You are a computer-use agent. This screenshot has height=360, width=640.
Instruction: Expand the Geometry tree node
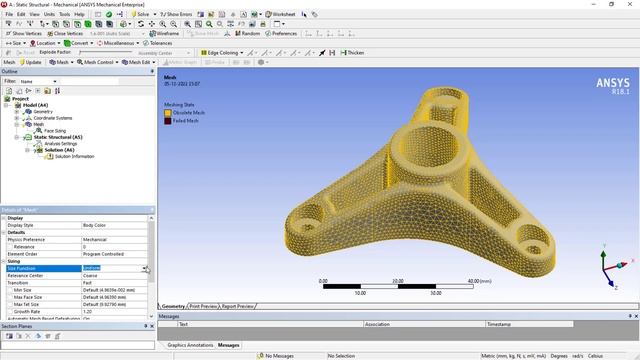pos(17,111)
